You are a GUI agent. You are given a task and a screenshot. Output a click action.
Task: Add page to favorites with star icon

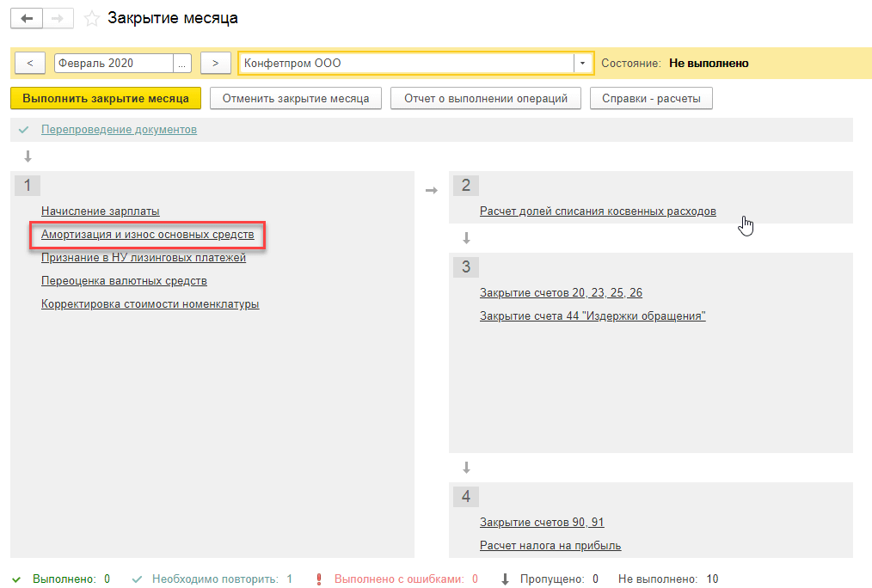pyautogui.click(x=92, y=19)
